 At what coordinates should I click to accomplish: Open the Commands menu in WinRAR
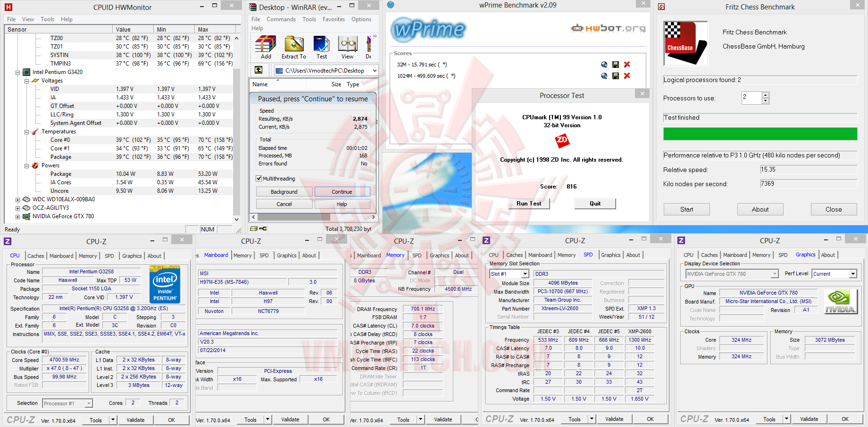pos(281,19)
